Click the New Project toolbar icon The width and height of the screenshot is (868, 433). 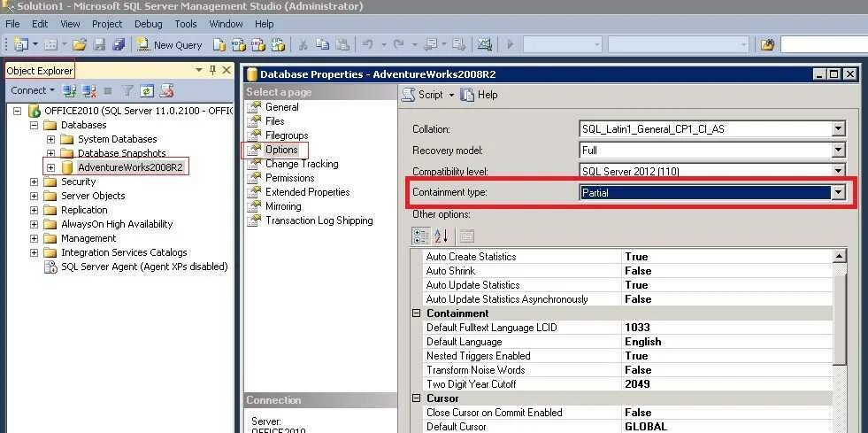[21, 45]
